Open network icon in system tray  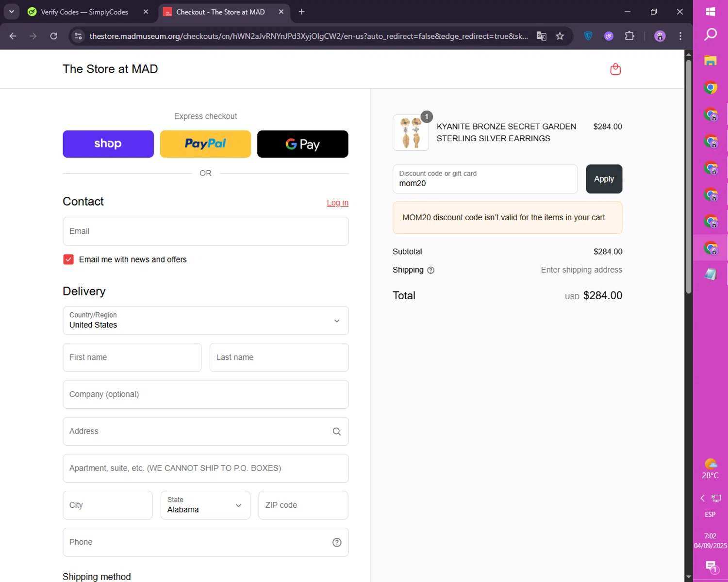[716, 498]
